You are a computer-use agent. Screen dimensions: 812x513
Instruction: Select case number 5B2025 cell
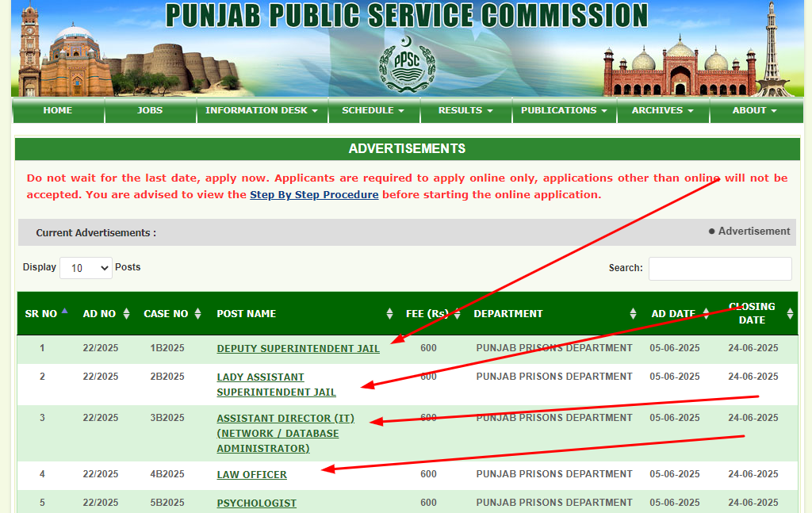[x=167, y=503]
